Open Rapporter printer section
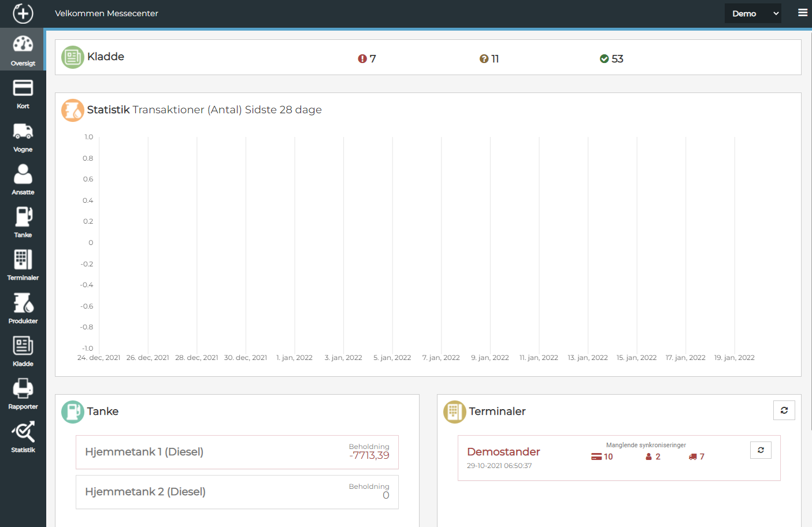 [x=23, y=394]
